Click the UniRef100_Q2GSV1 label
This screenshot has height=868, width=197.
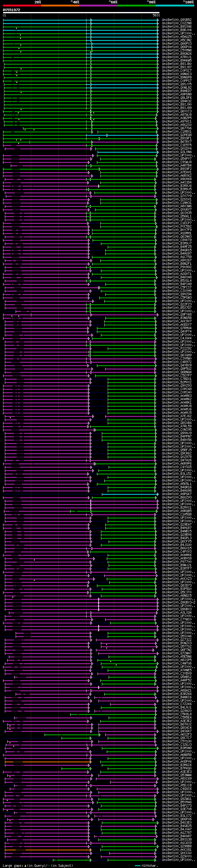(x=177, y=199)
